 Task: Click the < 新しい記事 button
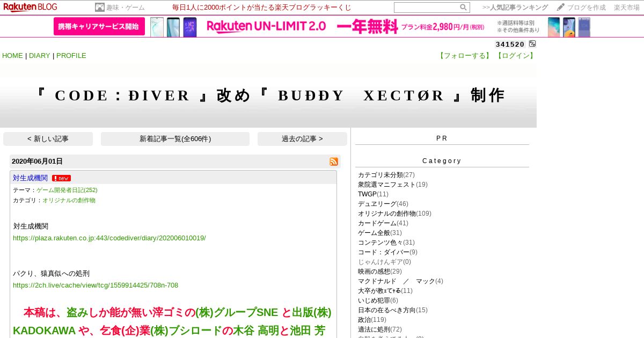(x=48, y=139)
